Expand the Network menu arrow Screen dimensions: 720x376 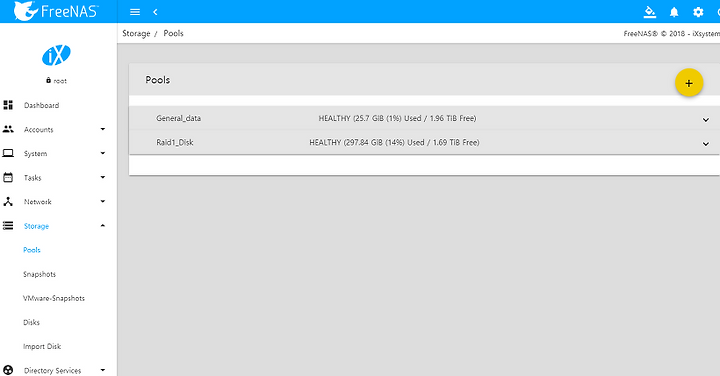pyautogui.click(x=103, y=202)
